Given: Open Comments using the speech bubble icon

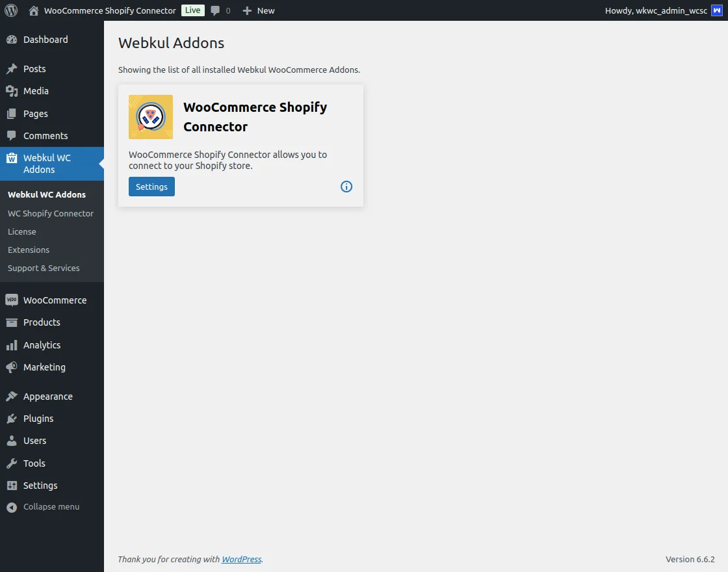Looking at the screenshot, I should tap(10, 135).
